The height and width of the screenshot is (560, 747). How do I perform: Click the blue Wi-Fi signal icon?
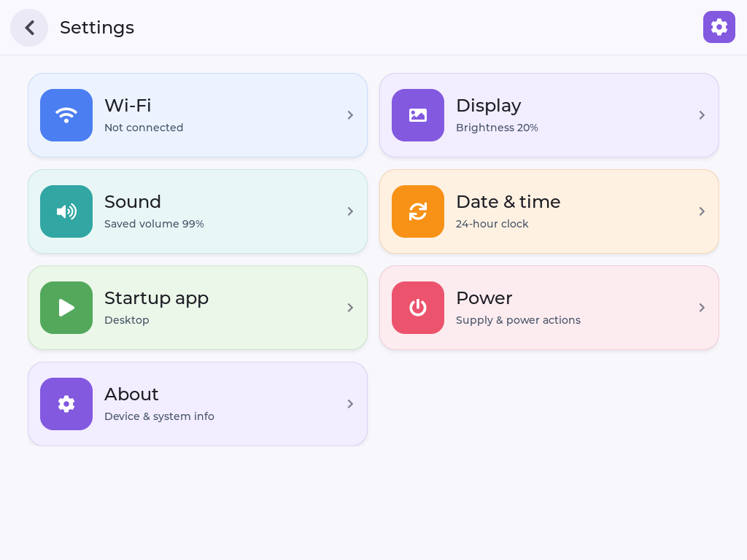66,115
